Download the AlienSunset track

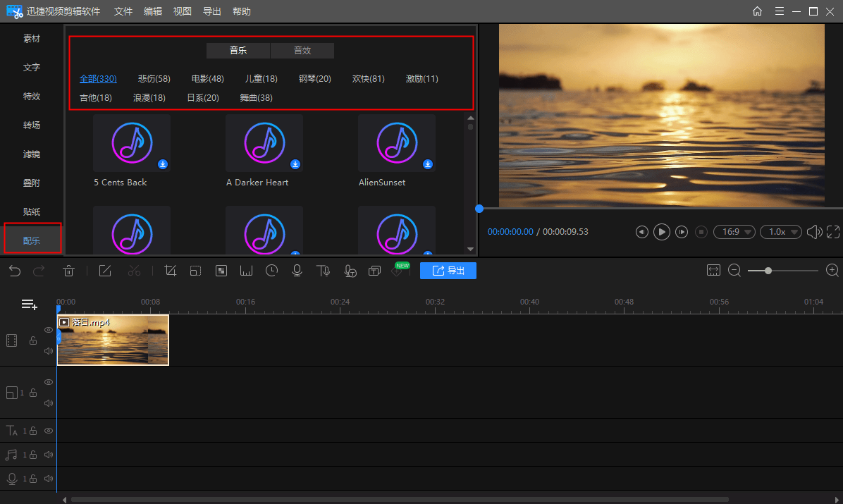pos(427,164)
